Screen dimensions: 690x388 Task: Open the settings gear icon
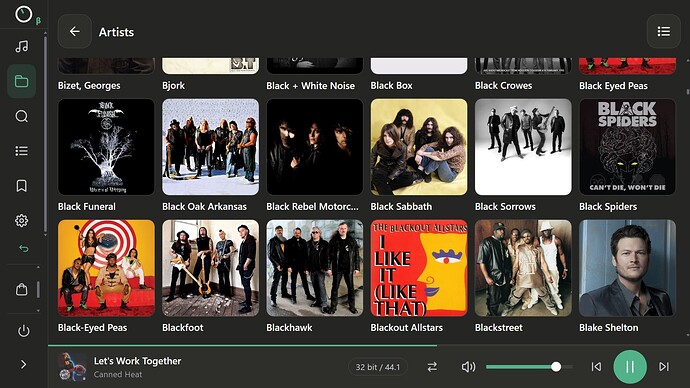(x=22, y=220)
